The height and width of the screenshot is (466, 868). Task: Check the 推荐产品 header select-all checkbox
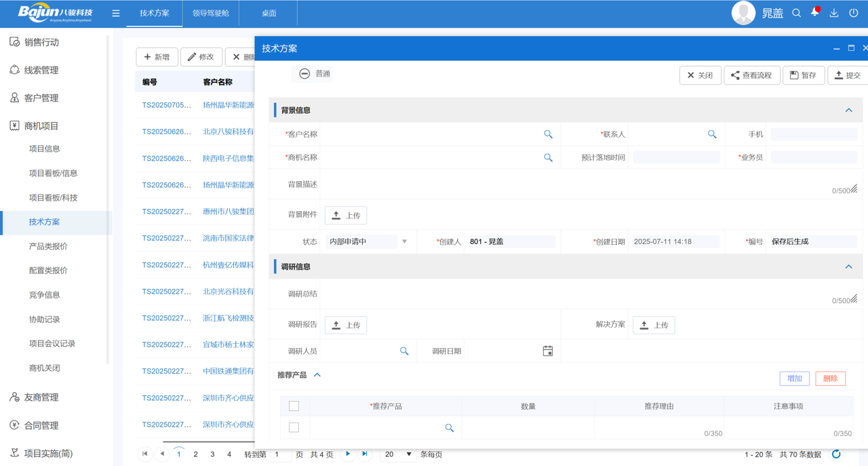(294, 406)
